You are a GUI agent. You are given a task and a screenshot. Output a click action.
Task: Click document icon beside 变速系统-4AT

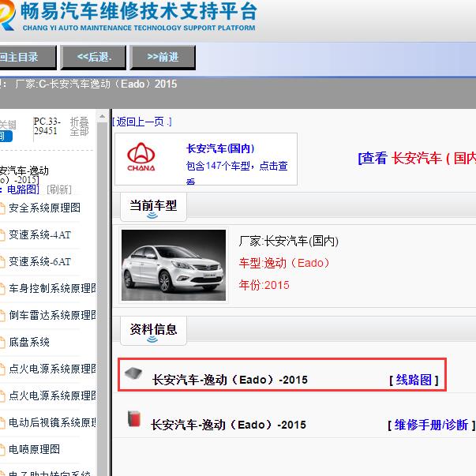pyautogui.click(x=2, y=235)
